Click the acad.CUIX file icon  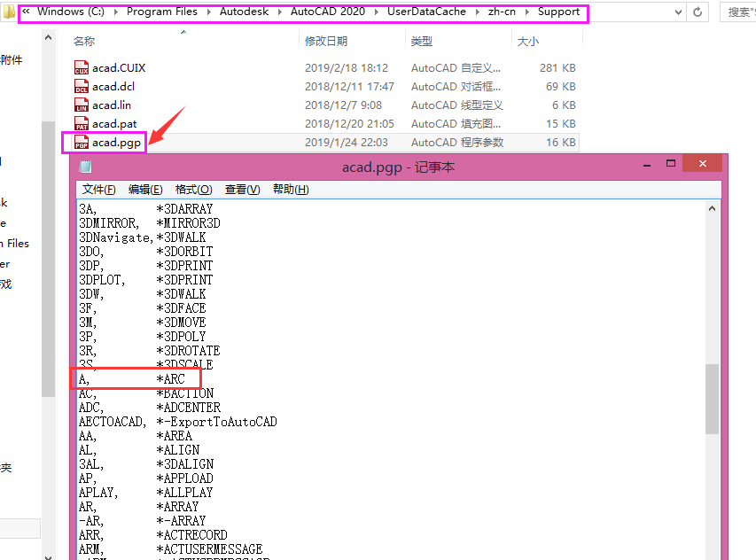(82, 67)
